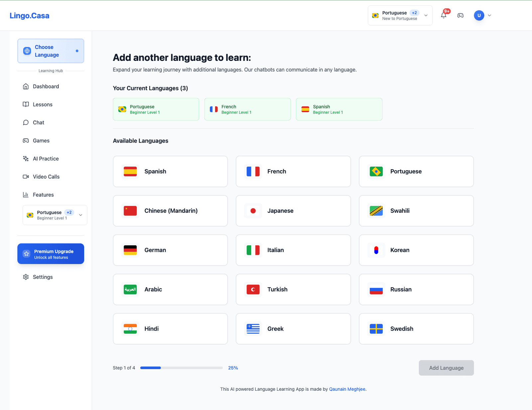Click the user avatar icon
Viewport: 532px width, 410px height.
479,15
